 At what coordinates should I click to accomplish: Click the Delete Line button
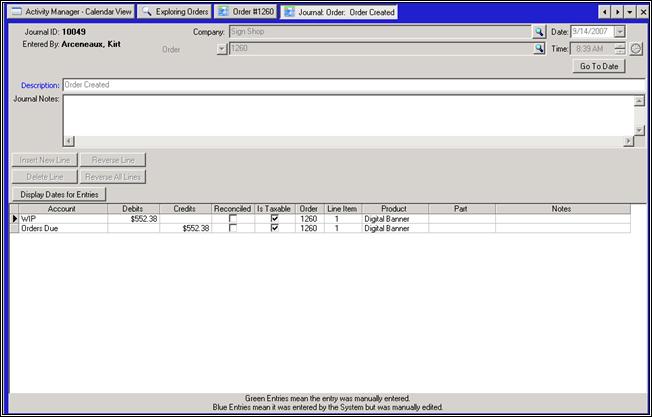(x=45, y=177)
